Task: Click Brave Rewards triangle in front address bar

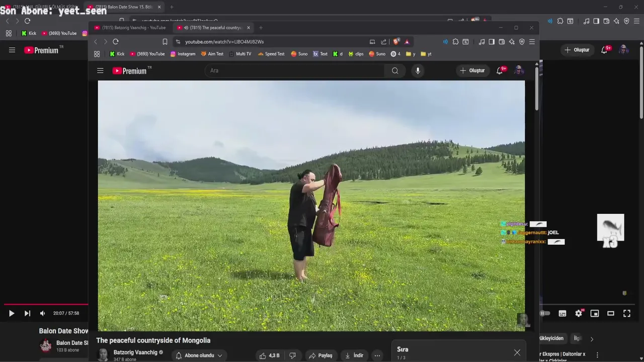Action: [407, 42]
